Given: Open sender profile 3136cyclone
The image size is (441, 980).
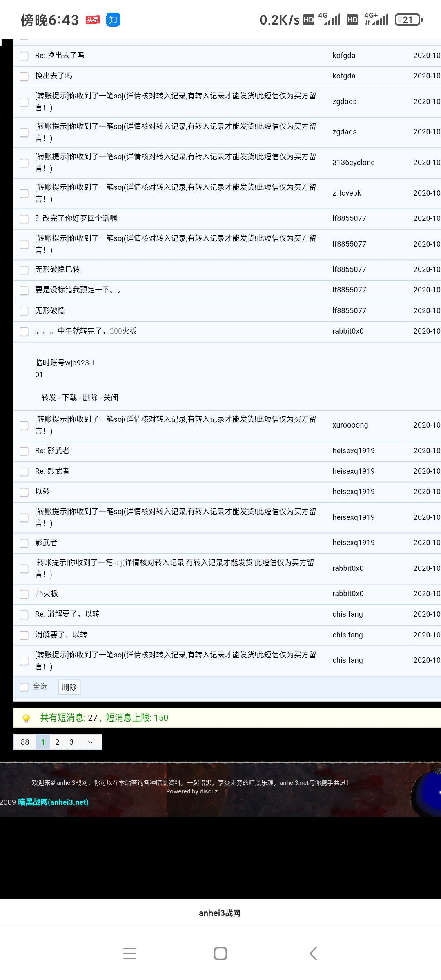Looking at the screenshot, I should click(x=353, y=163).
